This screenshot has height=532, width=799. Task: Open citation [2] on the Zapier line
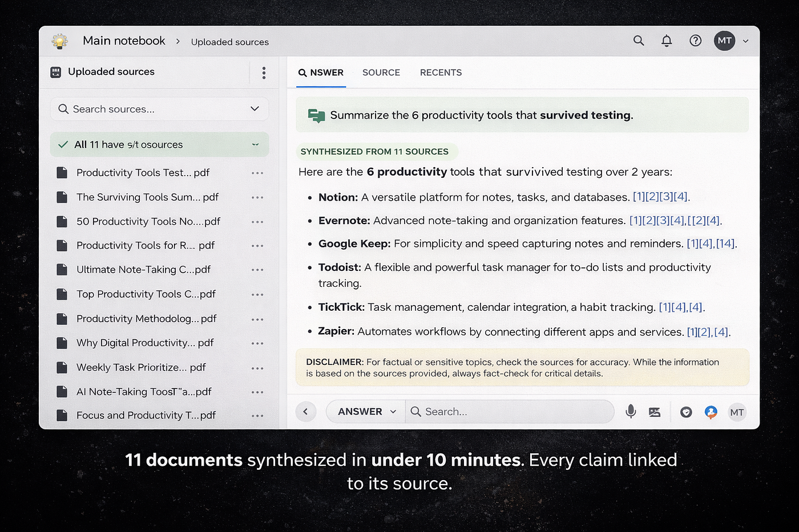(704, 332)
